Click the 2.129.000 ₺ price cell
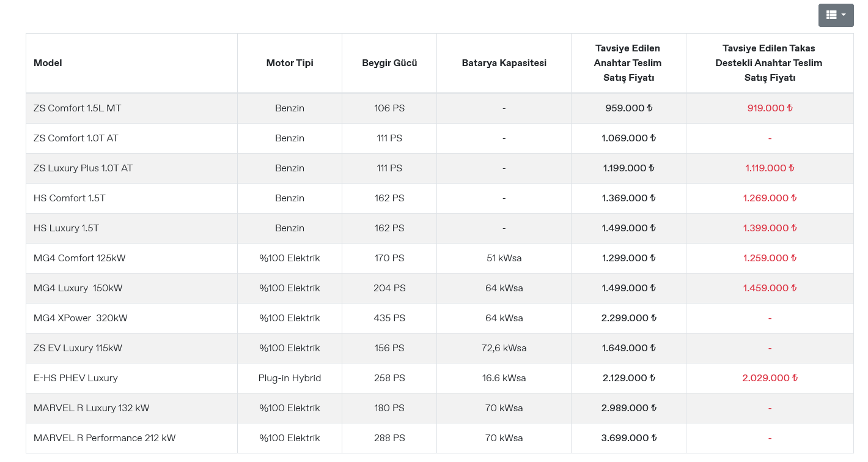Viewport: 868px width, 462px height. [629, 378]
